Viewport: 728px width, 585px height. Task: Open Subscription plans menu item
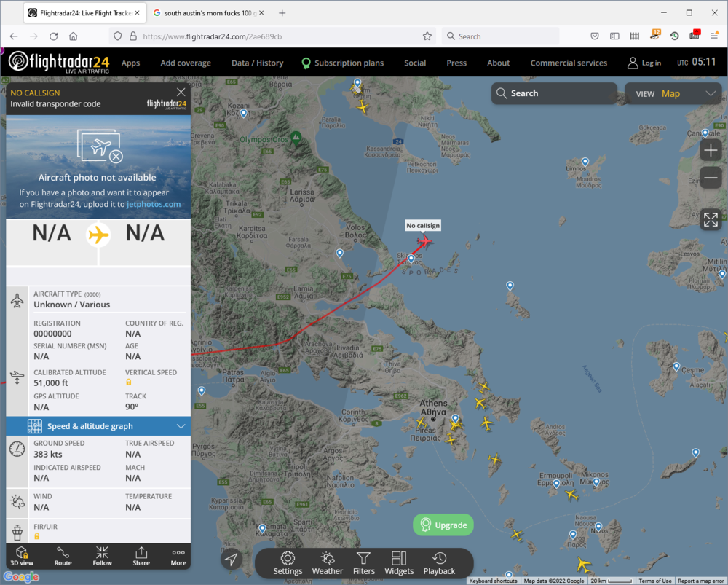342,63
